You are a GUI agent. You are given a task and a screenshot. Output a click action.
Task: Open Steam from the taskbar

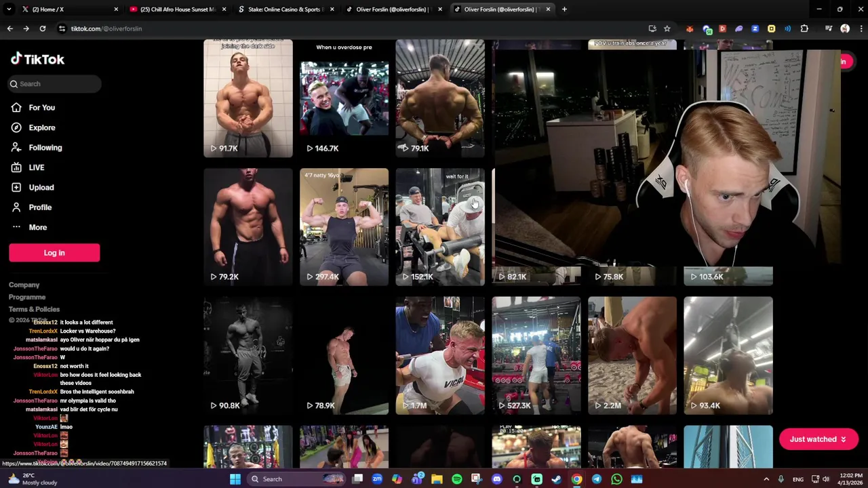(x=557, y=479)
